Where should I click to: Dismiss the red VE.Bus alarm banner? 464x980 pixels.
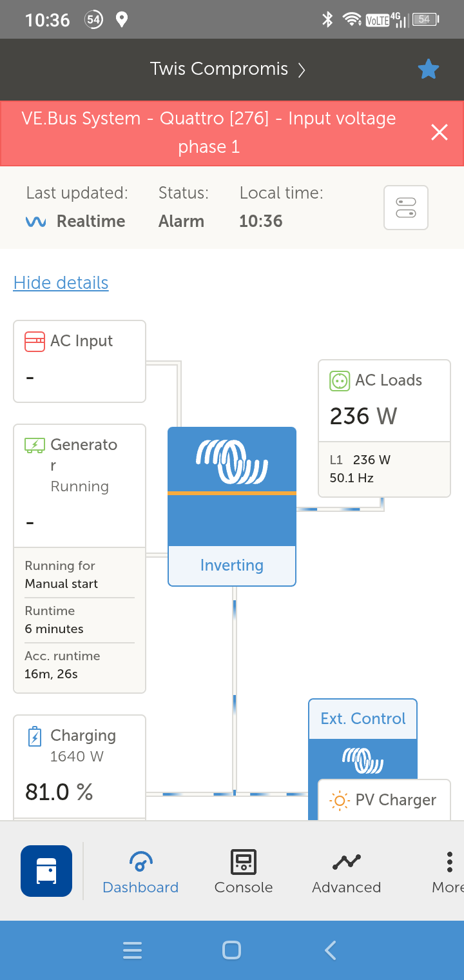click(x=440, y=133)
